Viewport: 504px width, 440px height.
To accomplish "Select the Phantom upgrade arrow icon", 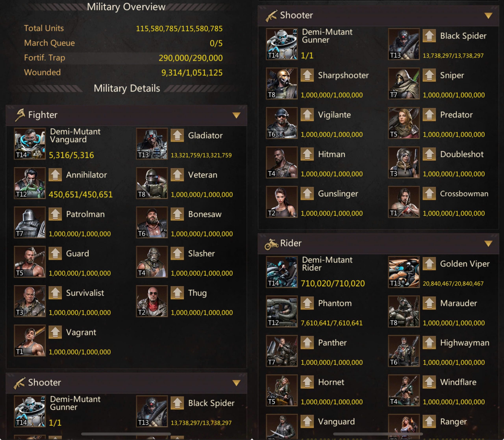I will pos(307,303).
